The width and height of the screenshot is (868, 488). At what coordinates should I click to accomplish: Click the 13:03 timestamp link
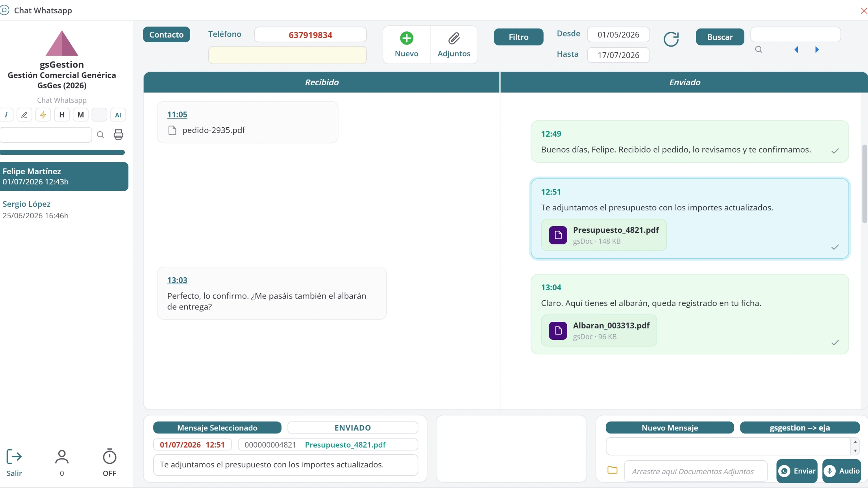(177, 280)
